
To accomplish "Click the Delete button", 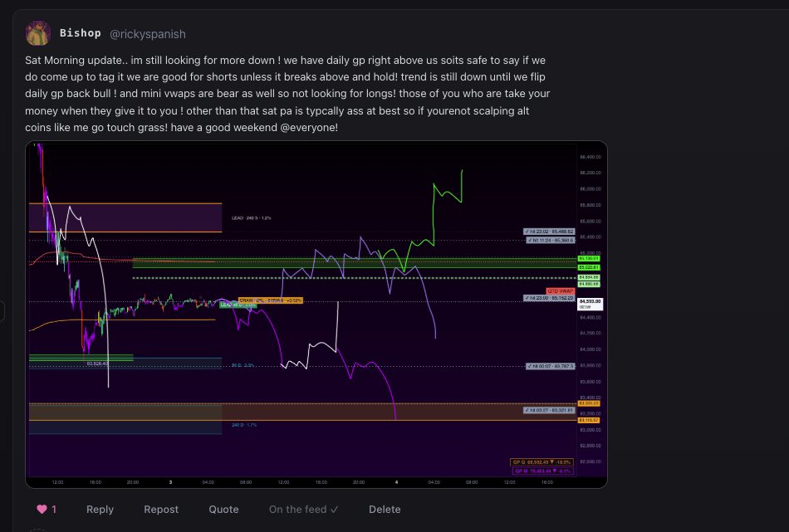I will tap(385, 509).
